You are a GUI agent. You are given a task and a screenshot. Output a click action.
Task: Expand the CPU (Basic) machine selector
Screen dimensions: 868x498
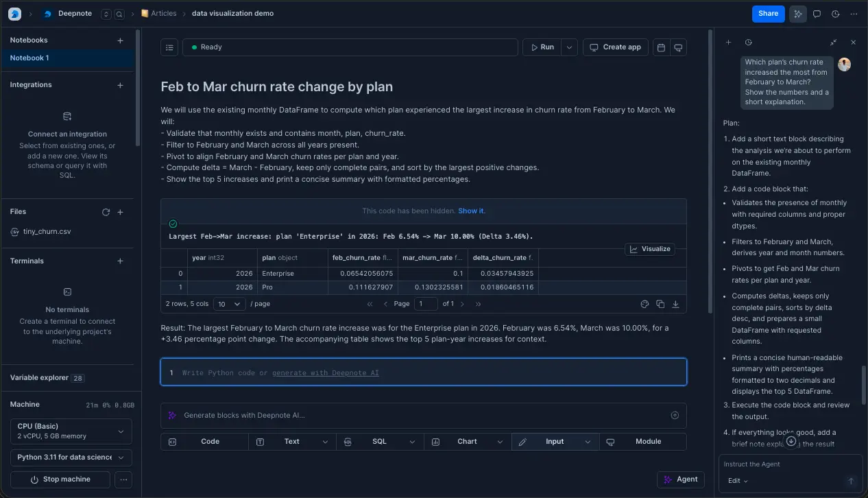[x=72, y=431]
